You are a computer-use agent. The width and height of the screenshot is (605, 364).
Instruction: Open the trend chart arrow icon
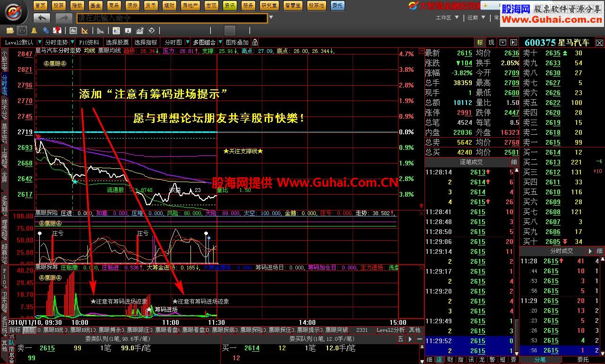(139, 31)
